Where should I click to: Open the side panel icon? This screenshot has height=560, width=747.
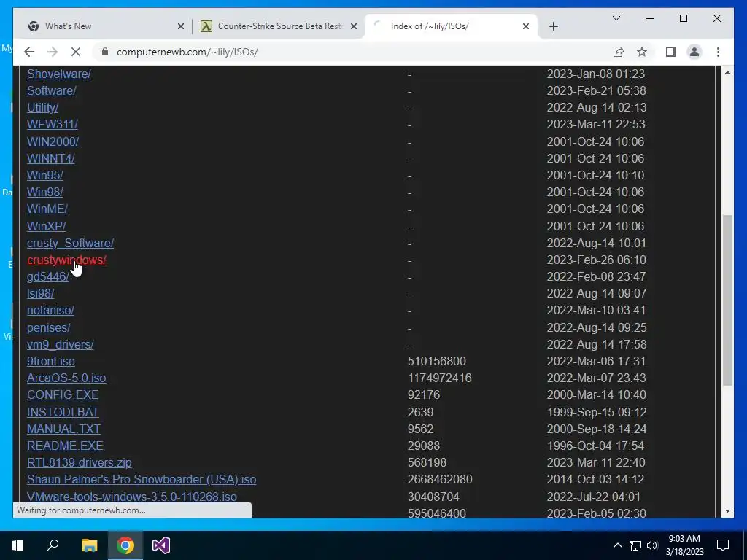[671, 52]
